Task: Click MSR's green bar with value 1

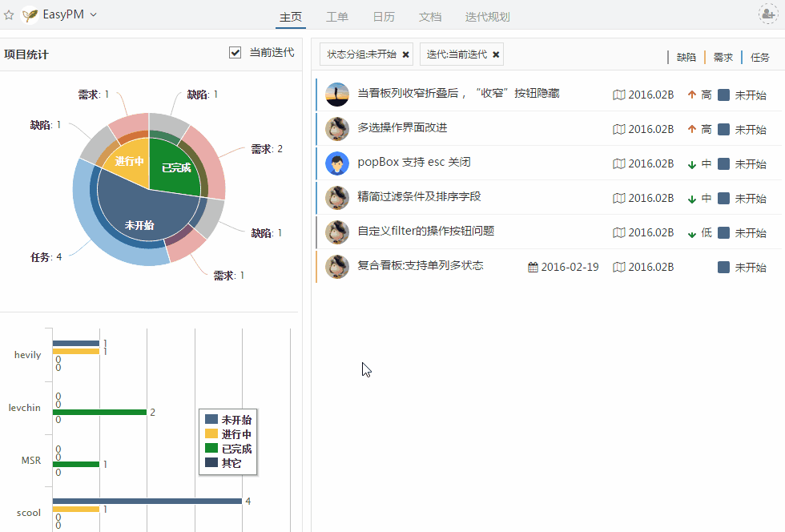Action: click(76, 465)
